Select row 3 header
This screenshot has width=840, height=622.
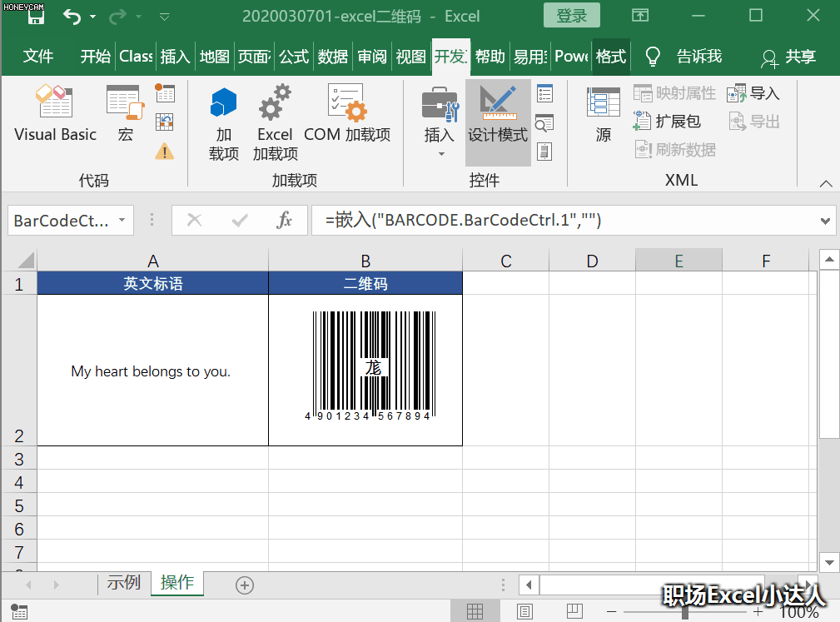click(19, 459)
